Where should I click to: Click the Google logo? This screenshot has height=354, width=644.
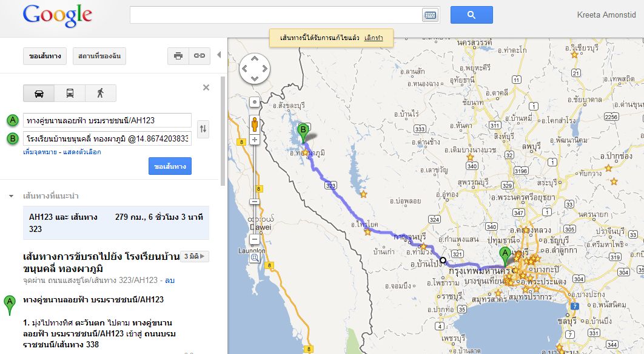pos(58,16)
